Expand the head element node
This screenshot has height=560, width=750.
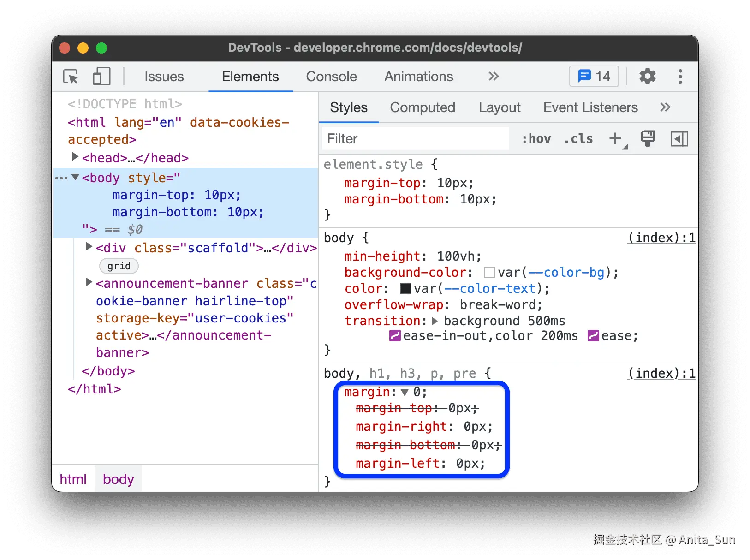75,157
